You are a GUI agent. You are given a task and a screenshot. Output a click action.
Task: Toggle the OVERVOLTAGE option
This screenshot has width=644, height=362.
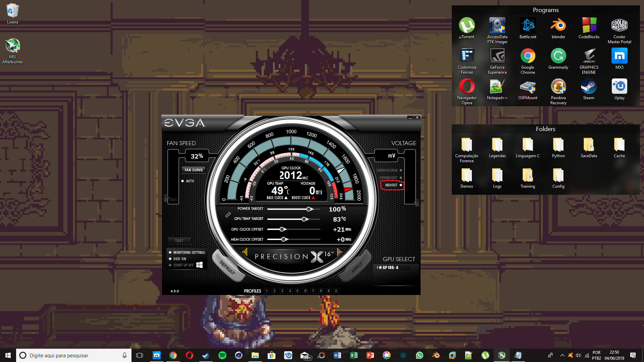[x=389, y=170]
